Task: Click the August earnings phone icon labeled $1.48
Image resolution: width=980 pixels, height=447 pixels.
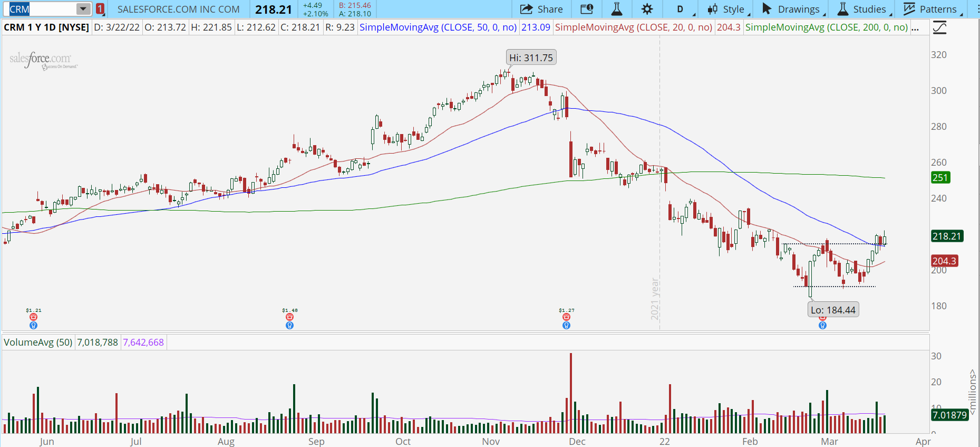Action: tap(289, 317)
